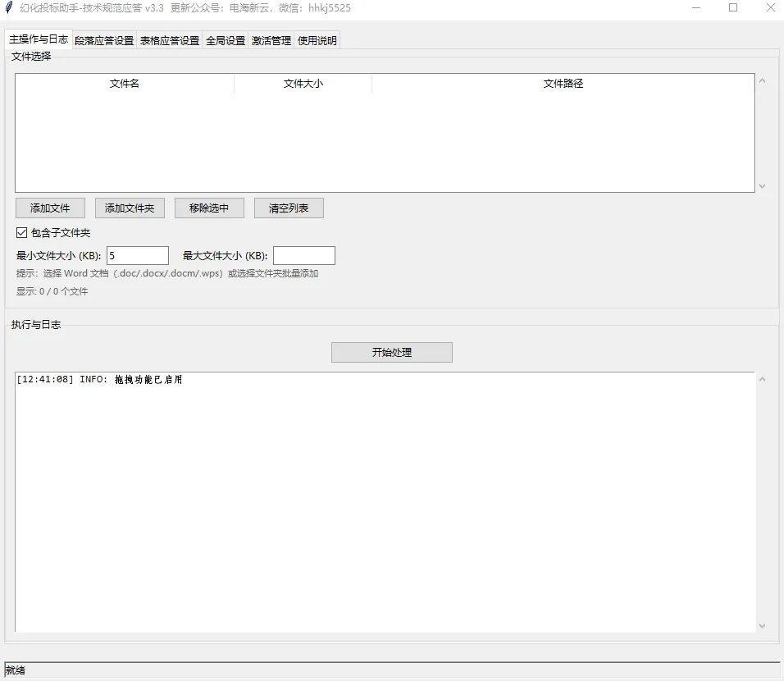Click the 添加文件 button

[x=50, y=208]
